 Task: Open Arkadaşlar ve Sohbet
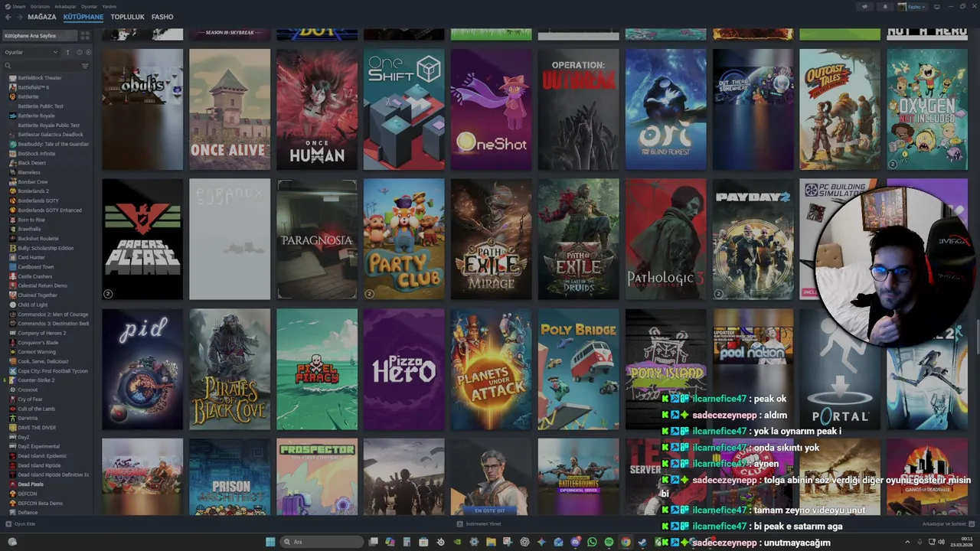[x=947, y=524]
